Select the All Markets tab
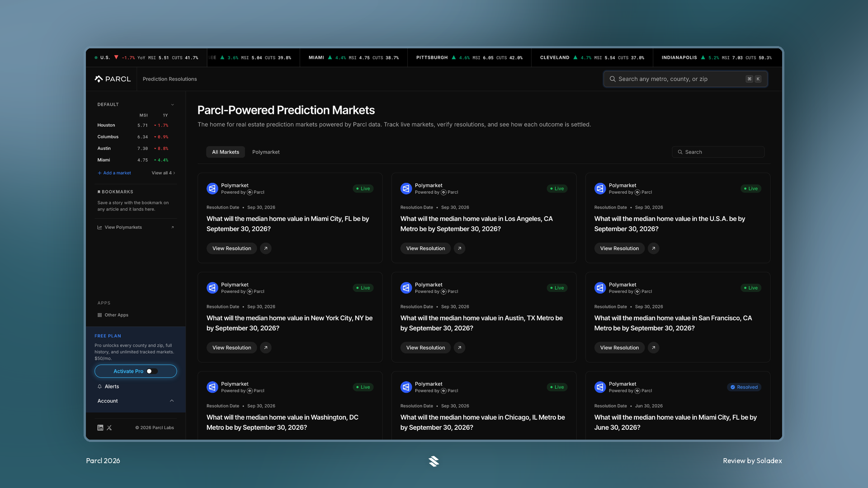 (x=226, y=152)
